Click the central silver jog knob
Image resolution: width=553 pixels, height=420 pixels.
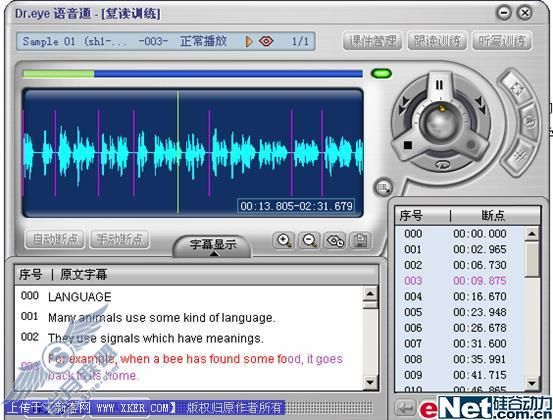pos(440,122)
